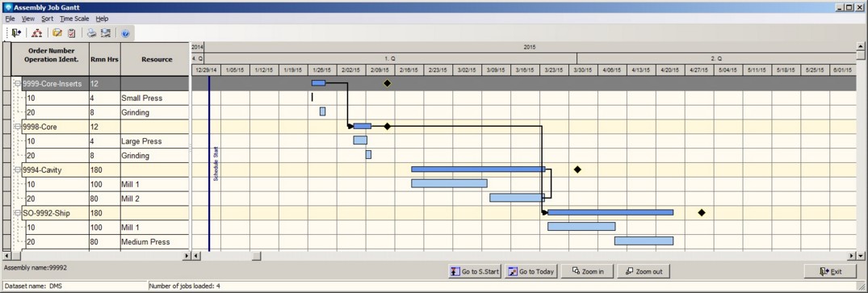Click the clipboard checklist toolbar icon

tap(71, 33)
